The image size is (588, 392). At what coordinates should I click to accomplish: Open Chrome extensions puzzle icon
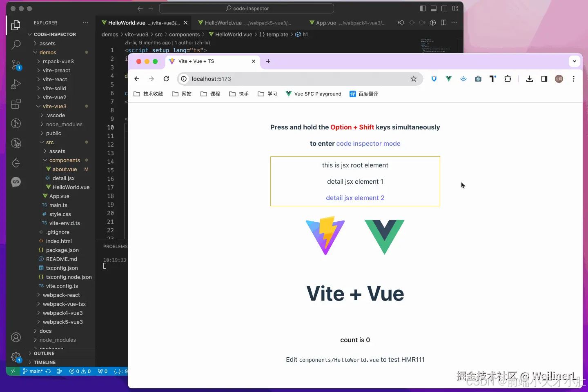coord(508,79)
